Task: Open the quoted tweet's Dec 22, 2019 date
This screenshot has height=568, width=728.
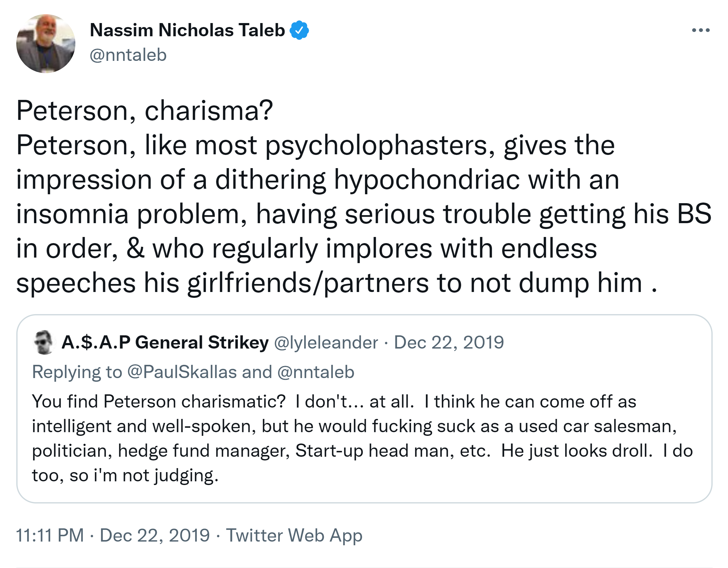Action: tap(449, 342)
